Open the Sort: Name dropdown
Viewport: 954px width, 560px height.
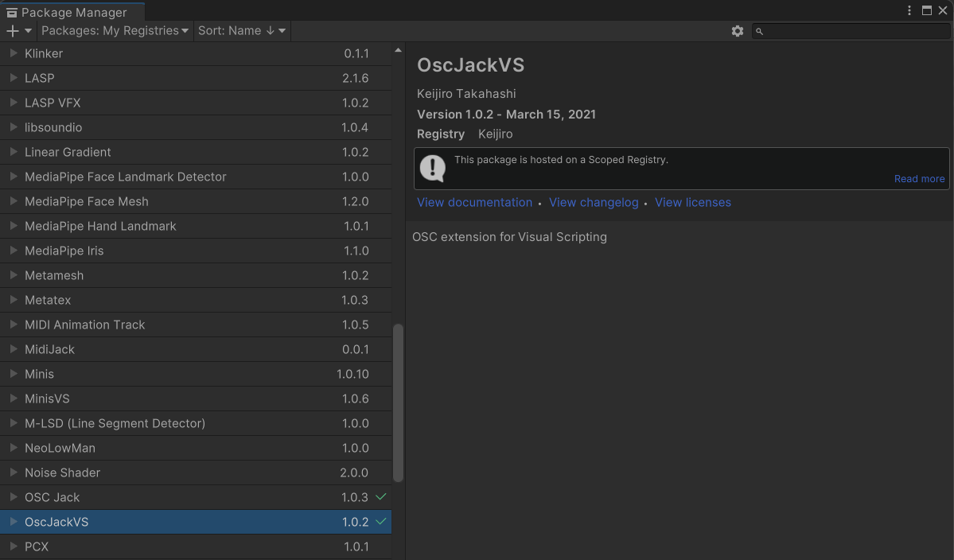click(242, 31)
